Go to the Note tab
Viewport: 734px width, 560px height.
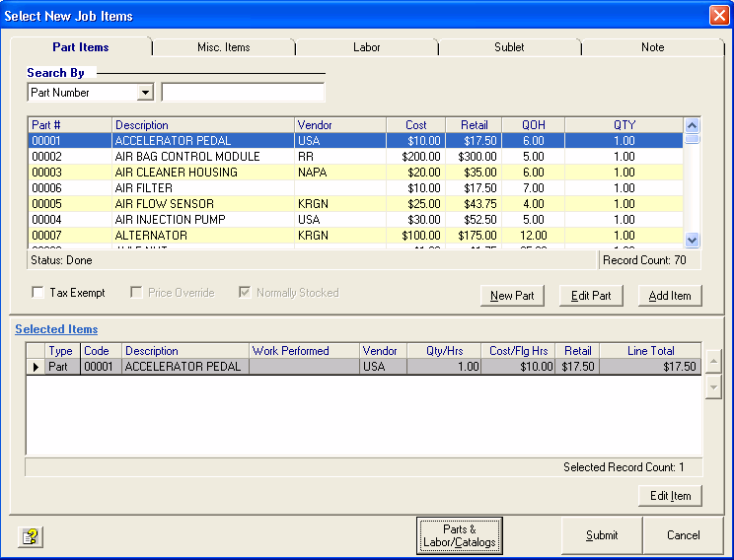652,47
